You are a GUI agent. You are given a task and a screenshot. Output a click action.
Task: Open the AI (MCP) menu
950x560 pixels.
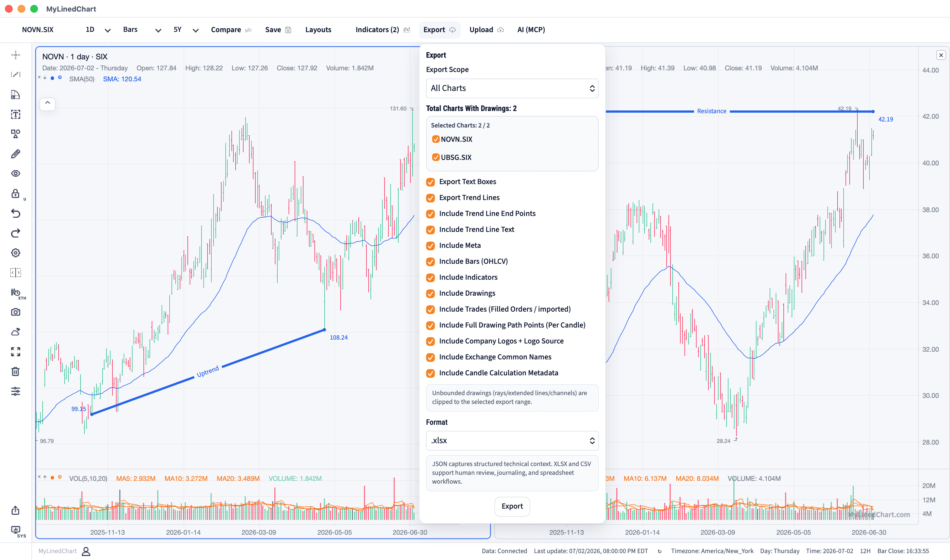(531, 30)
